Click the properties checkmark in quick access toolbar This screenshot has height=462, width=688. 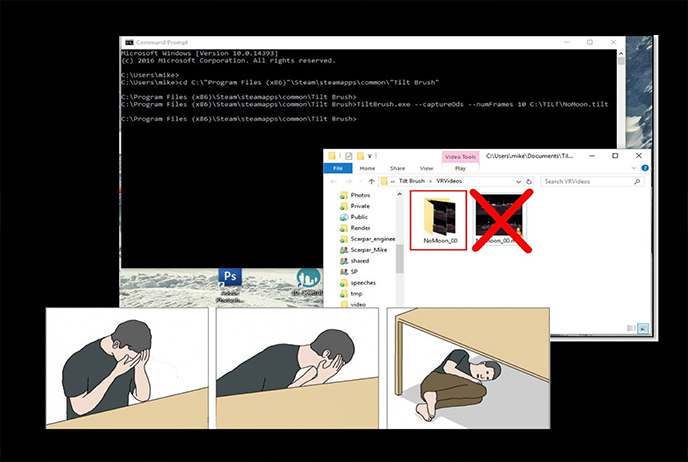pos(347,156)
